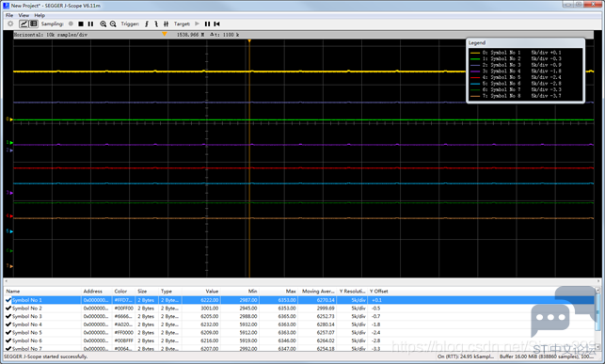Select channel 7 orange offset marker on left axis
The height and width of the screenshot is (364, 605).
pos(9,266)
